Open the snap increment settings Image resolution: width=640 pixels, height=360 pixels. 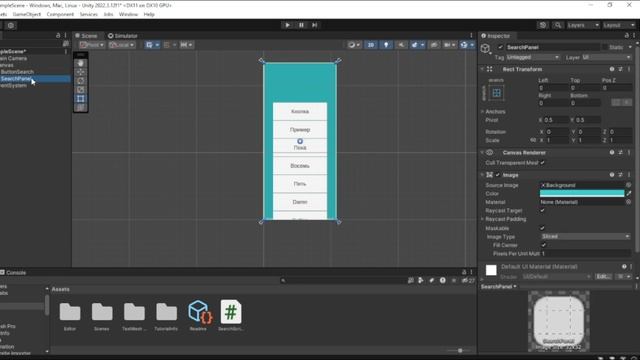pos(186,45)
